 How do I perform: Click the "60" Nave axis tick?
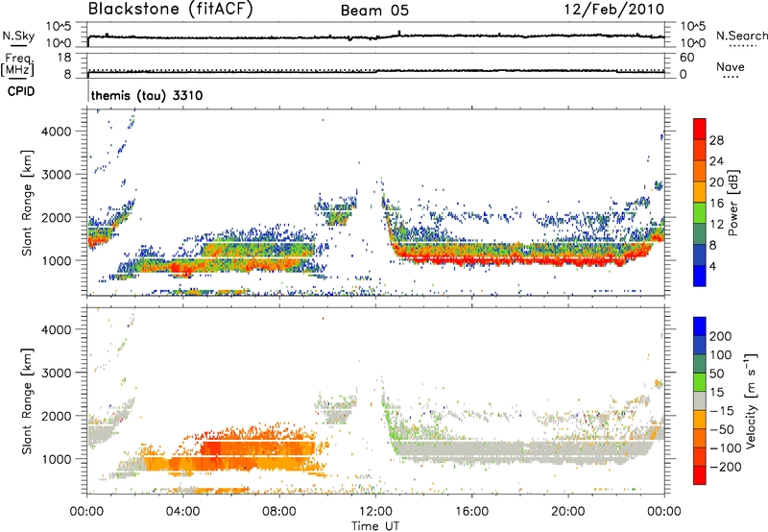point(686,58)
